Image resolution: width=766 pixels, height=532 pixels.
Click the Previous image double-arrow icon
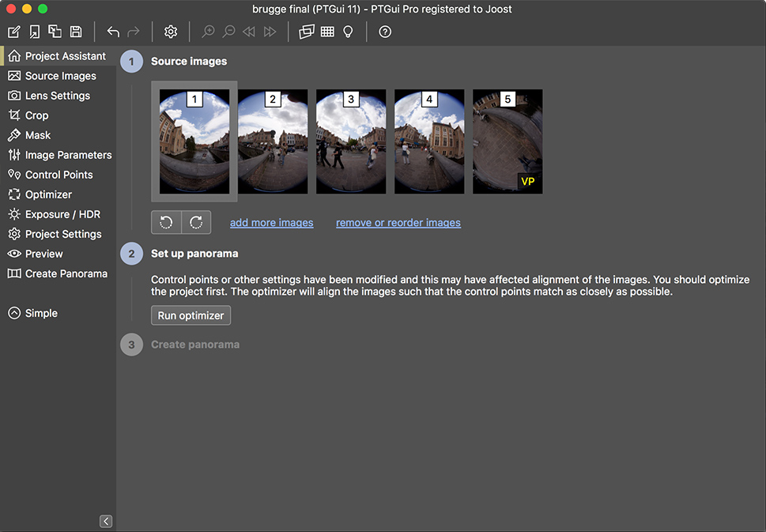(249, 32)
